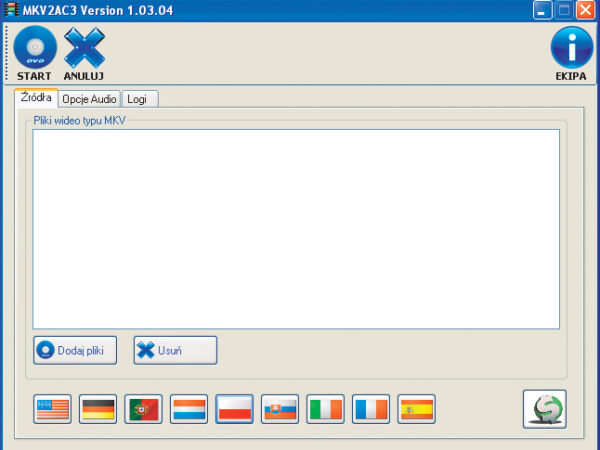Click the START disc icon
This screenshot has height=450, width=600.
(35, 48)
